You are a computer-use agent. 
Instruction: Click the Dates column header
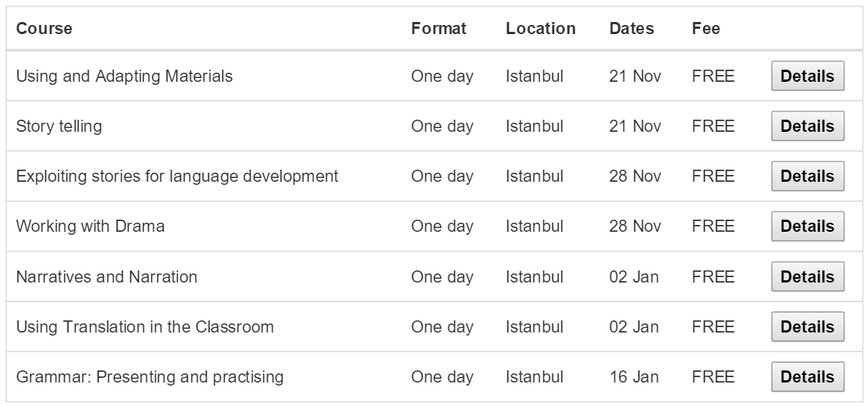632,29
